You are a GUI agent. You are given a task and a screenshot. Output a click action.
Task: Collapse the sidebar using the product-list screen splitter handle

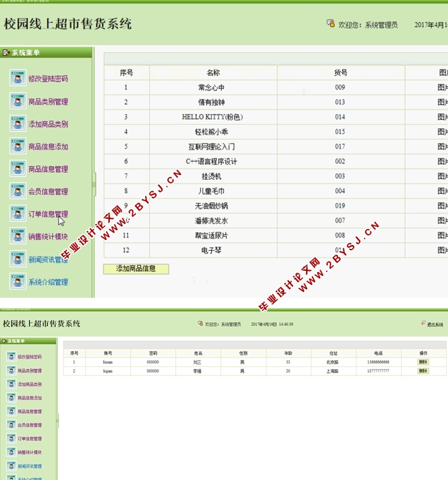point(94,185)
